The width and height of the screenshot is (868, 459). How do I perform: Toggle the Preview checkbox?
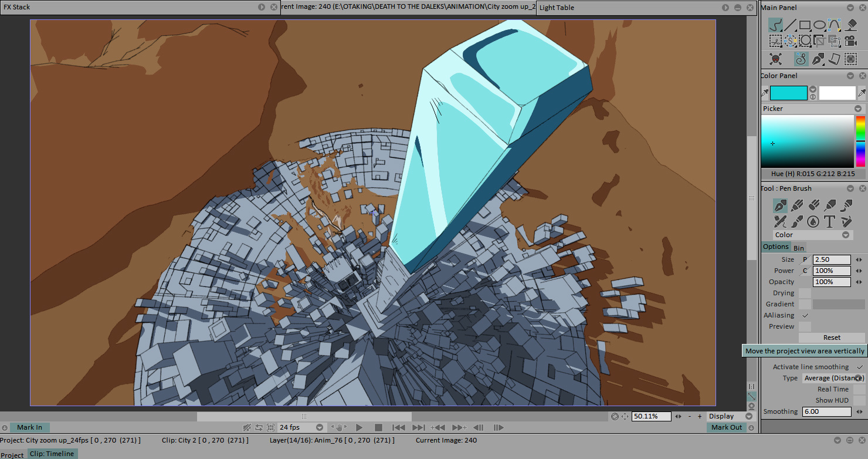(x=805, y=326)
